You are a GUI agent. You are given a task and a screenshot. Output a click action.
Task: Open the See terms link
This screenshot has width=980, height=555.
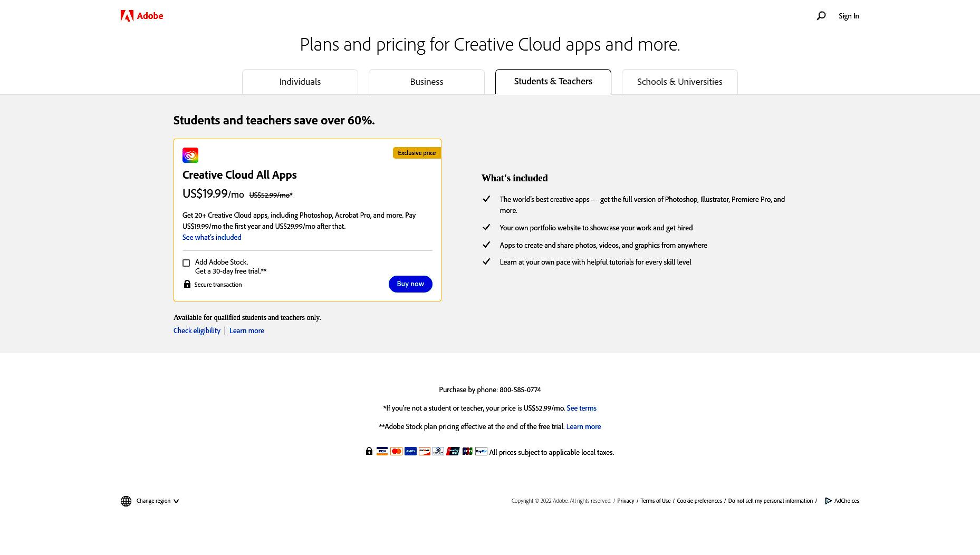[581, 408]
